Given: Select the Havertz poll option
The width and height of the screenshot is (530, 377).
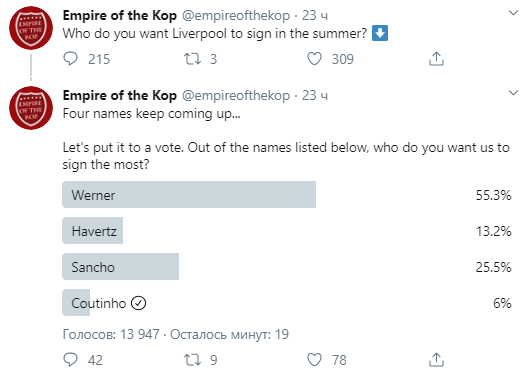Looking at the screenshot, I should pos(287,231).
